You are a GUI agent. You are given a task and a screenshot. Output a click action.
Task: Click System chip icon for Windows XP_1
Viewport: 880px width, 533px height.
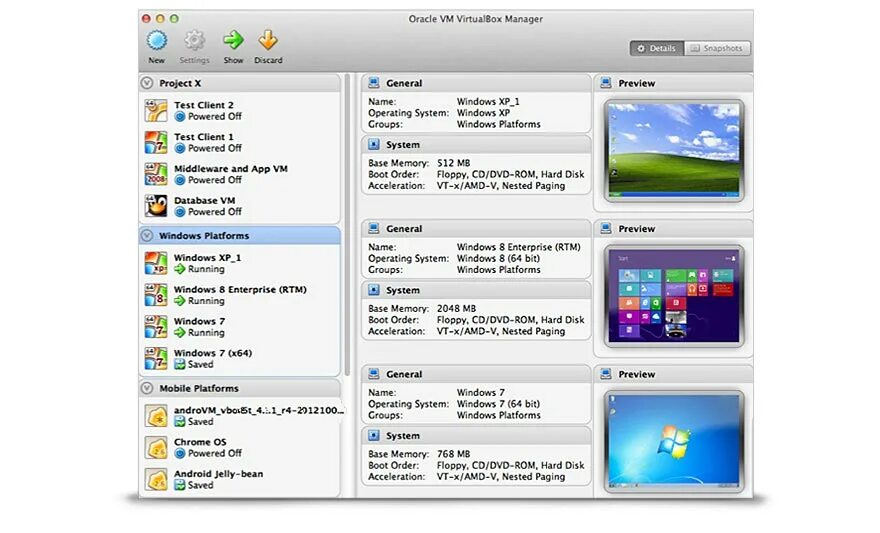tap(373, 145)
